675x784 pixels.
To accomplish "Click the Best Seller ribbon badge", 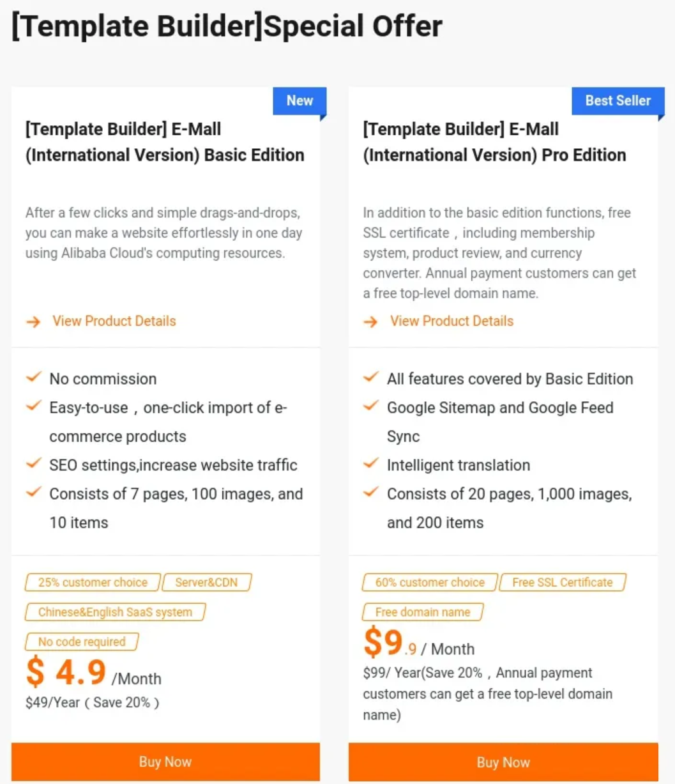I will (618, 101).
